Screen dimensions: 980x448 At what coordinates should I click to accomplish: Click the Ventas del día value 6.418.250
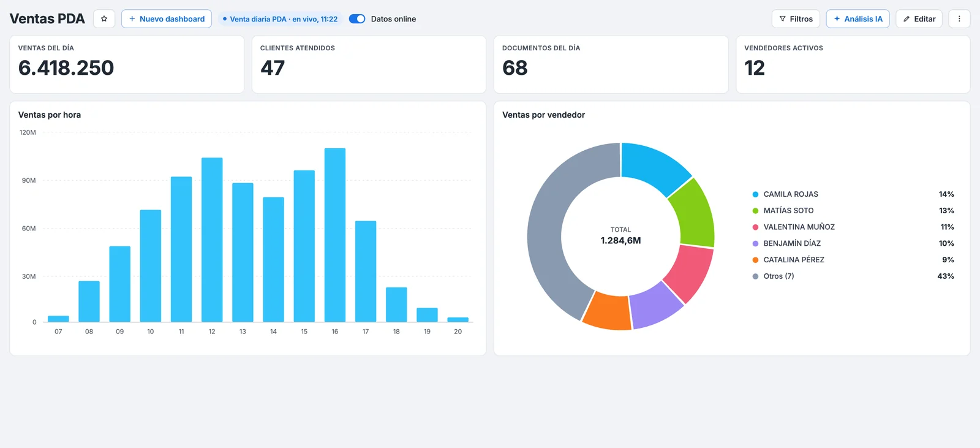pos(66,67)
